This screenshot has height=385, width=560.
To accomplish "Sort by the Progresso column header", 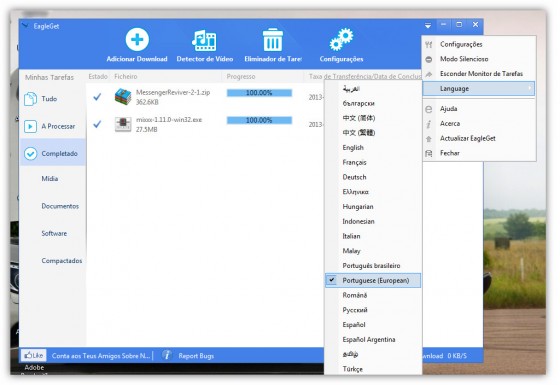I will click(241, 76).
